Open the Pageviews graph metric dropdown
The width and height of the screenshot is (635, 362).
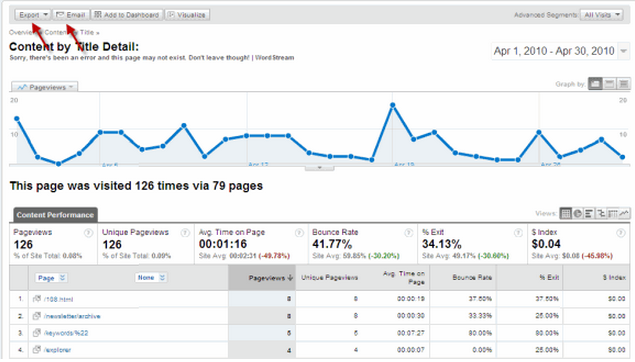(45, 87)
